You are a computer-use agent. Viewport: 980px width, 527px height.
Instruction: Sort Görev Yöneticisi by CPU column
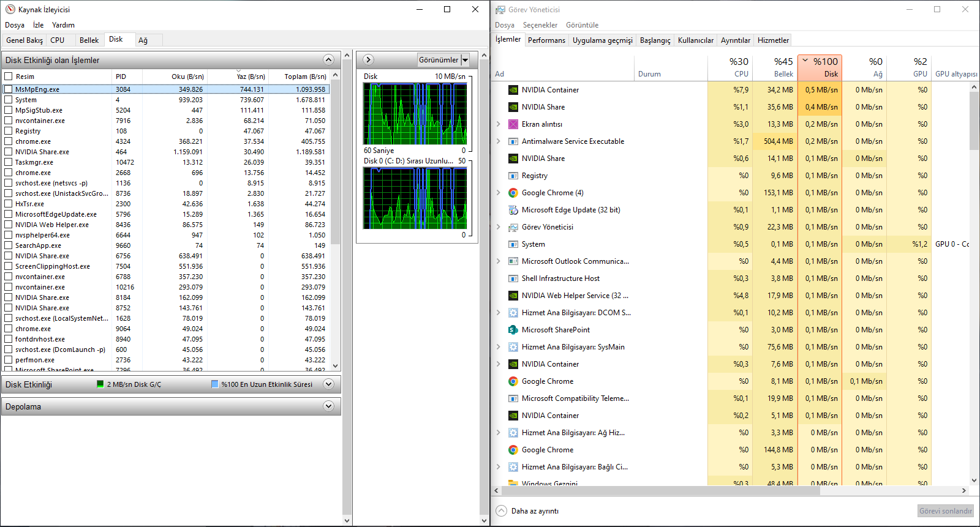730,67
